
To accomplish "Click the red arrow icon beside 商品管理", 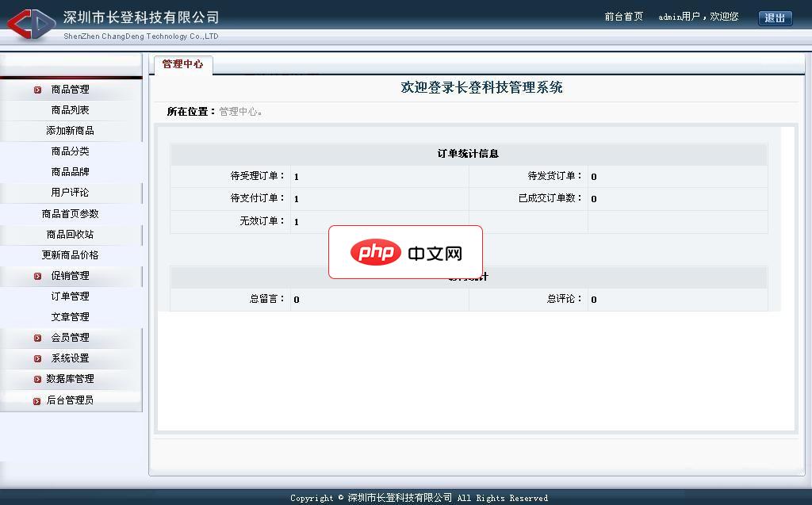I will point(36,90).
